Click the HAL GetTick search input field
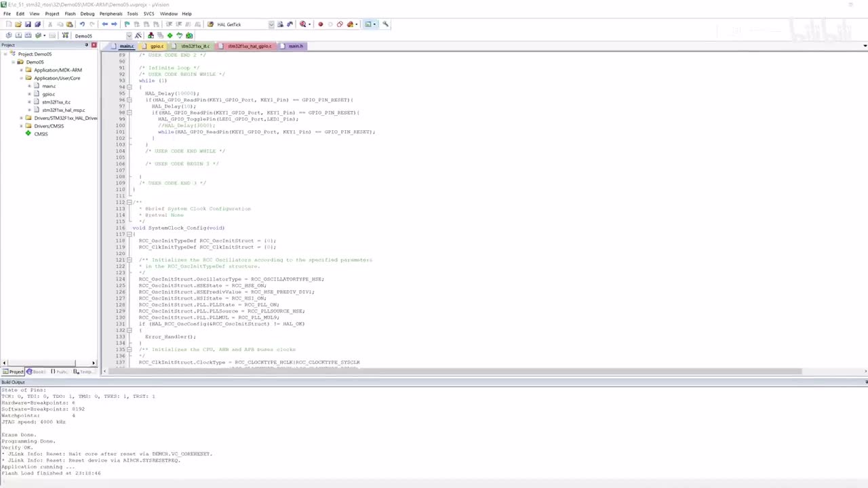The image size is (868, 488). click(241, 24)
